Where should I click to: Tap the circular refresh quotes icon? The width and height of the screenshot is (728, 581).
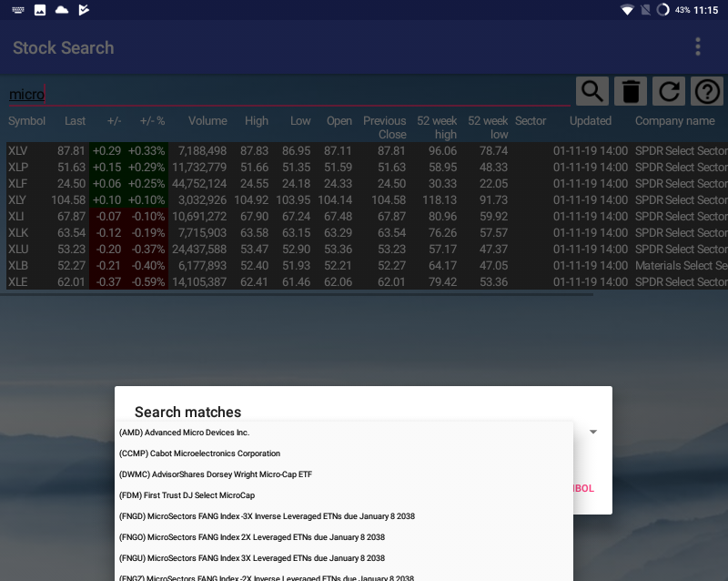669,91
